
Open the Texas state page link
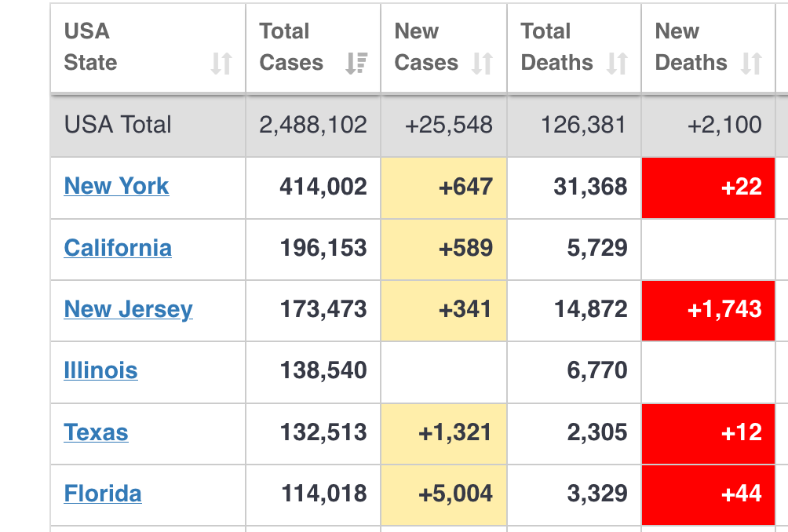[x=96, y=432]
